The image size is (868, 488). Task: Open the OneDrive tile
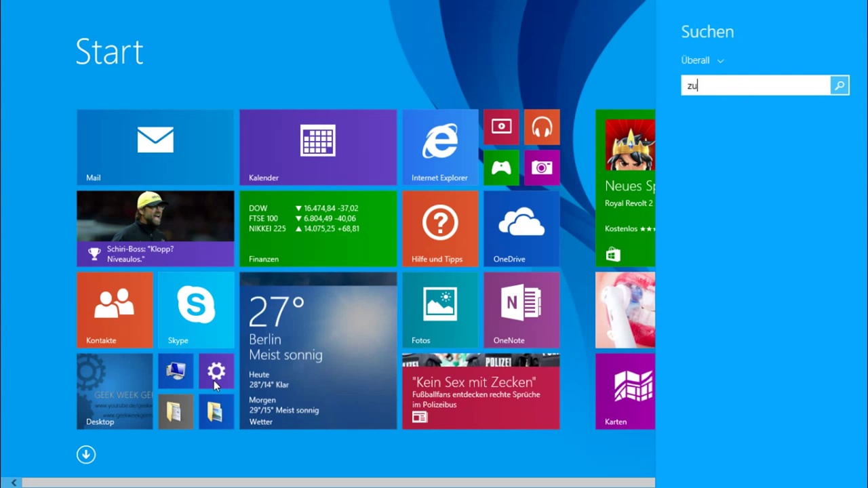pos(521,228)
